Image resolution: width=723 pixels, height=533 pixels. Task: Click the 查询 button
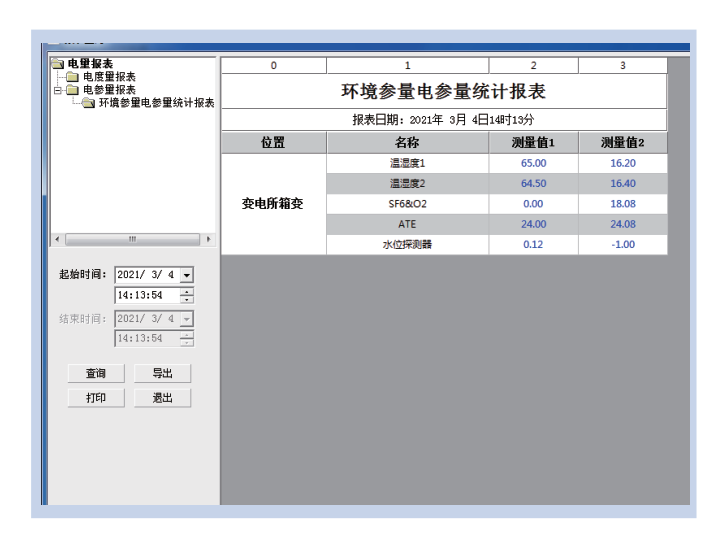pyautogui.click(x=96, y=374)
